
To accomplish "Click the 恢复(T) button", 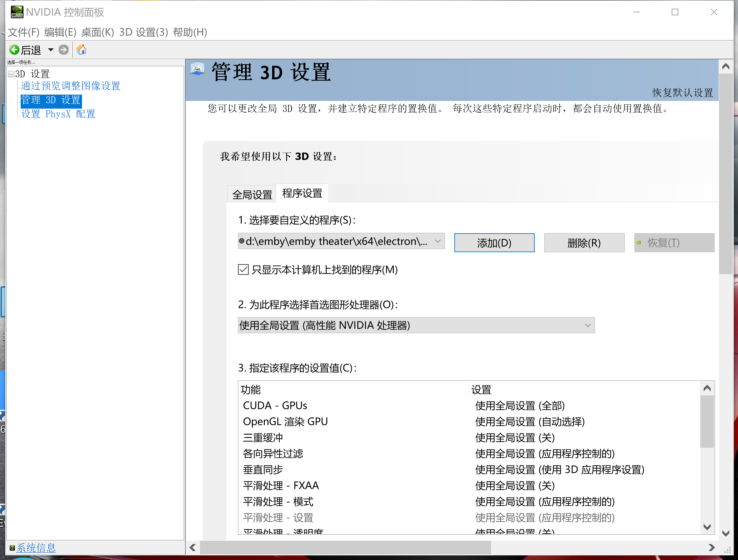I will click(674, 243).
